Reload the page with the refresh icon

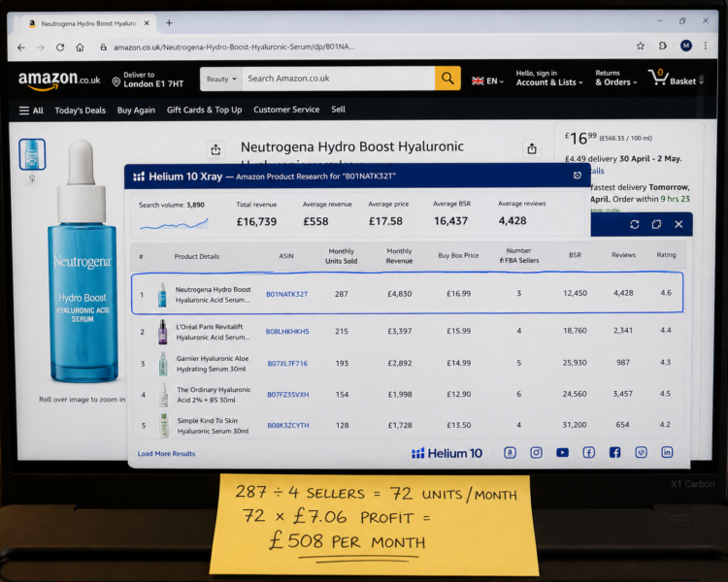pyautogui.click(x=60, y=48)
